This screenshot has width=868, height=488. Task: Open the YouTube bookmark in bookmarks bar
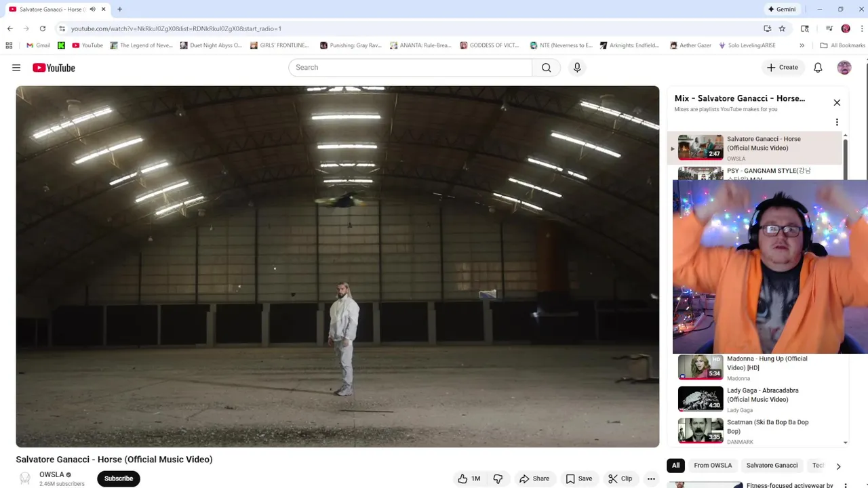tap(87, 45)
